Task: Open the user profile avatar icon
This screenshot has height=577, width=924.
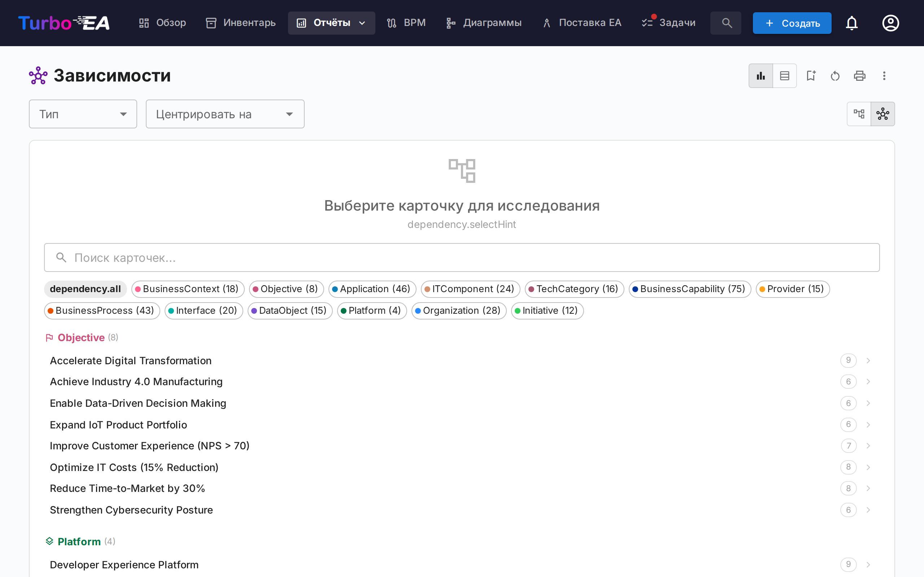Action: coord(890,23)
